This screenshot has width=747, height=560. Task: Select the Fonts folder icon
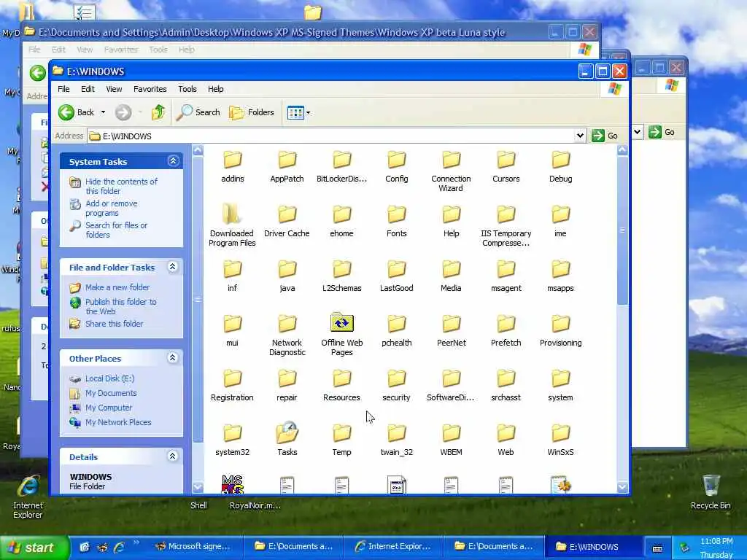point(396,215)
